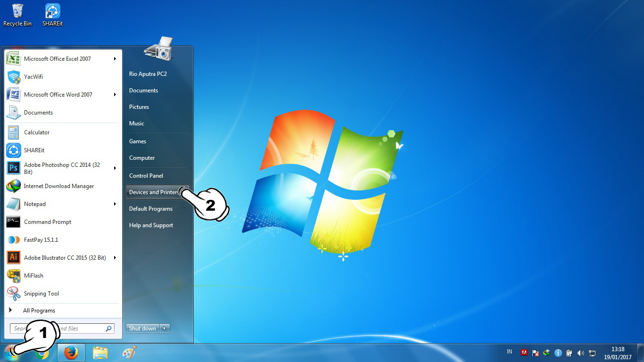The width and height of the screenshot is (644, 362).
Task: Open the 13:18 clock and date
Action: click(x=618, y=353)
